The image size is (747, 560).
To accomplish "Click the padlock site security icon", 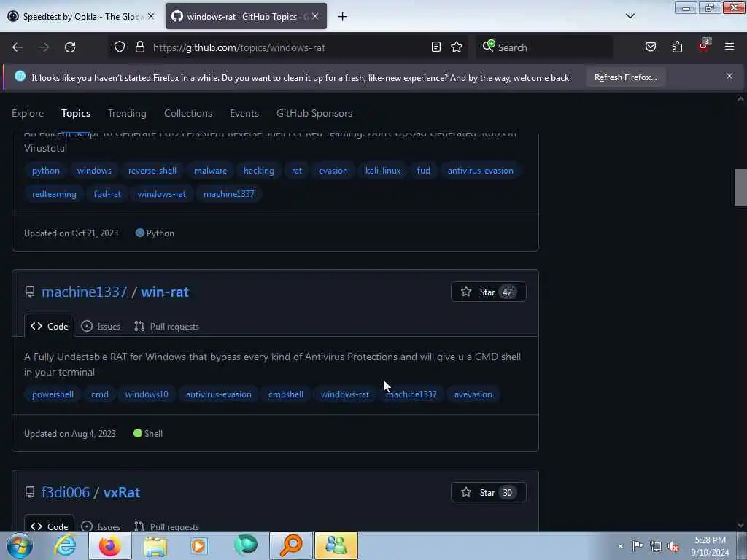I will pos(139,47).
